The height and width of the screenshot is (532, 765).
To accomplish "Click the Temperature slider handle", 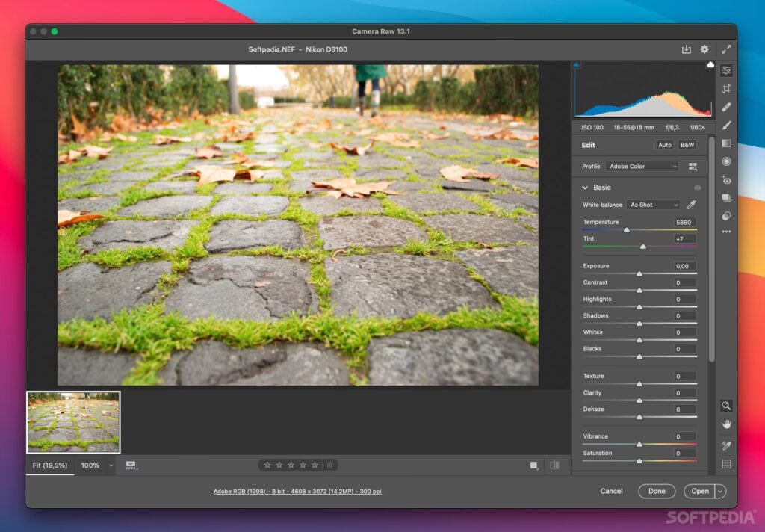I will tap(626, 230).
